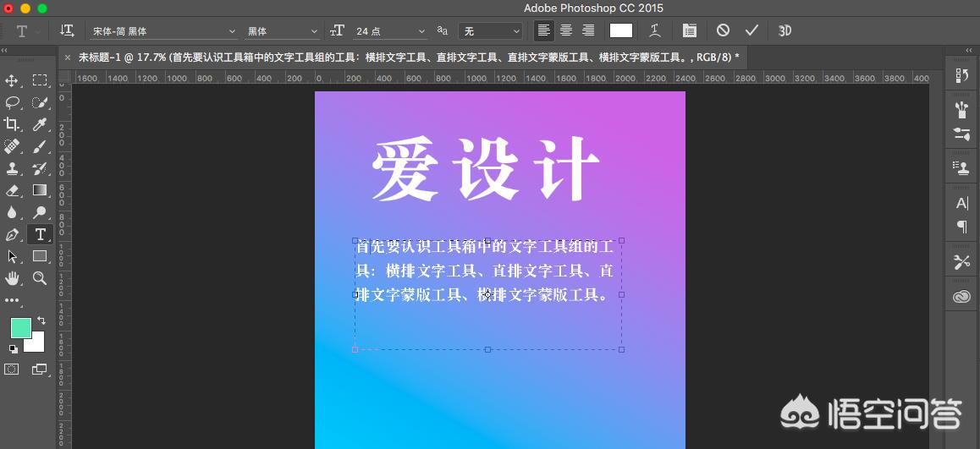Image resolution: width=980 pixels, height=449 pixels.
Task: Toggle Character and Paragraph panels button
Action: click(690, 30)
